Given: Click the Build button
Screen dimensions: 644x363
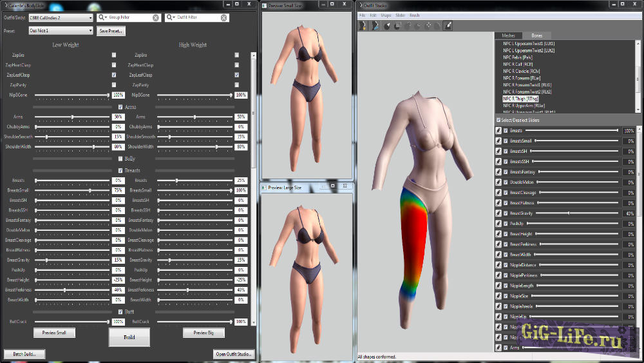Looking at the screenshot, I should [x=129, y=337].
